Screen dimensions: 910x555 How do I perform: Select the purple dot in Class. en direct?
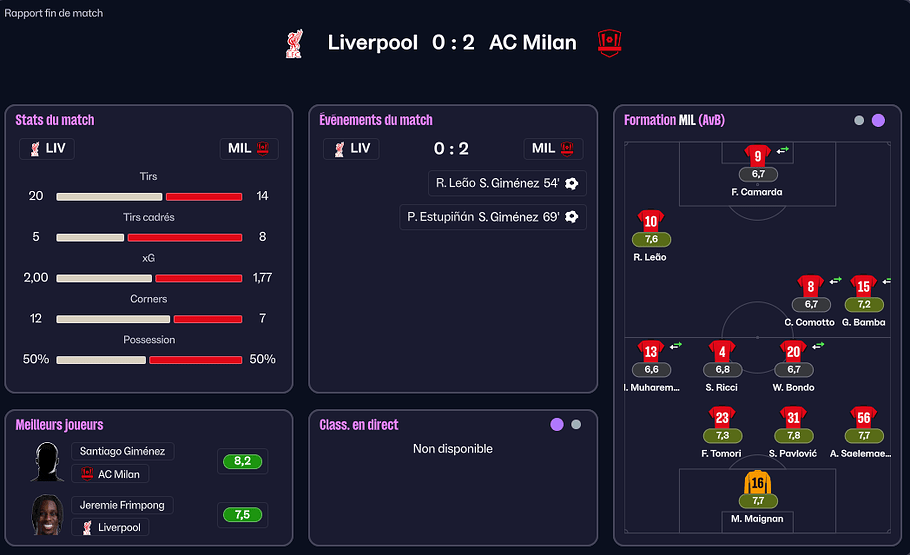click(x=557, y=425)
